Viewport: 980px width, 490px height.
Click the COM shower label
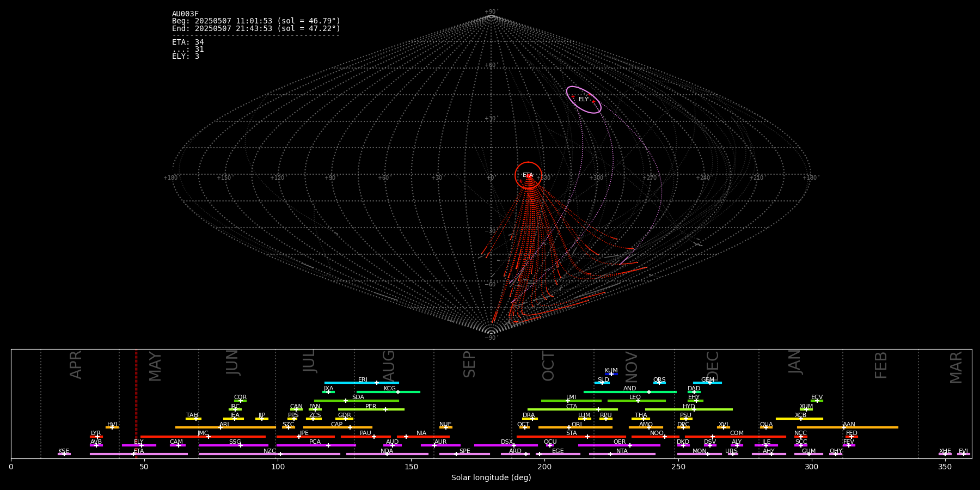(737, 433)
